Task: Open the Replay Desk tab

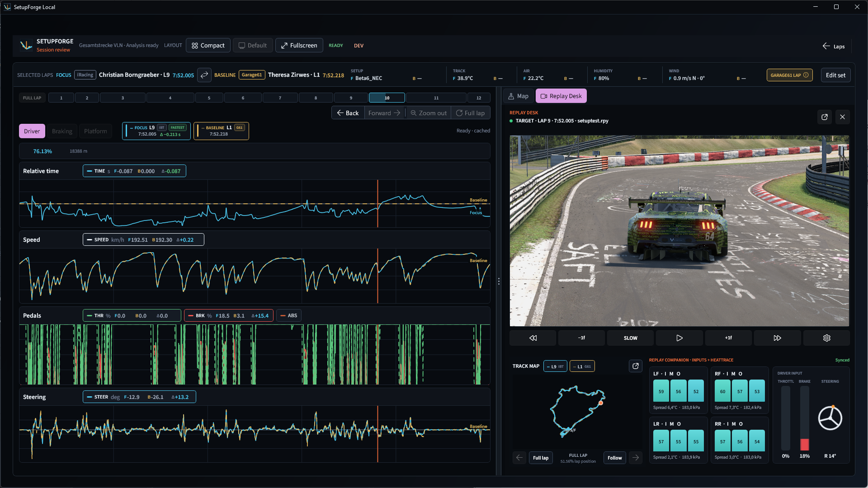Action: [x=561, y=96]
